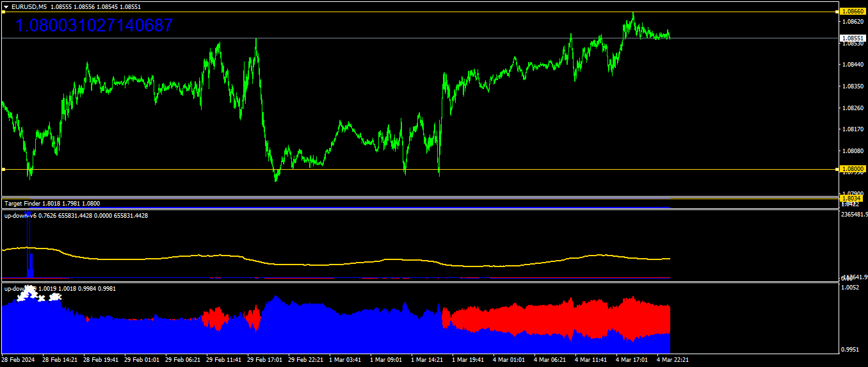The width and height of the screenshot is (868, 367).
Task: Click the 1.08260 price scale value
Action: 854,108
